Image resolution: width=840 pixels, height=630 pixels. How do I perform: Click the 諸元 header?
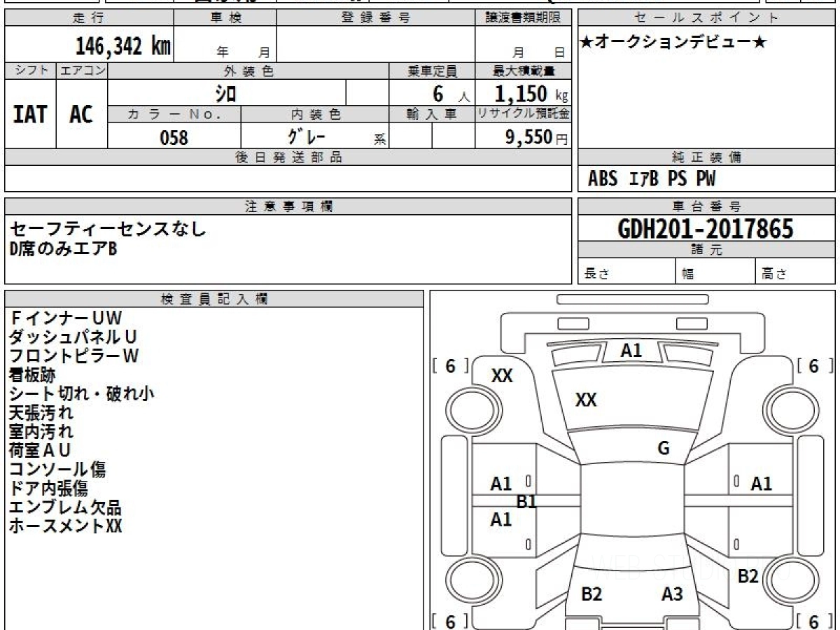[707, 250]
